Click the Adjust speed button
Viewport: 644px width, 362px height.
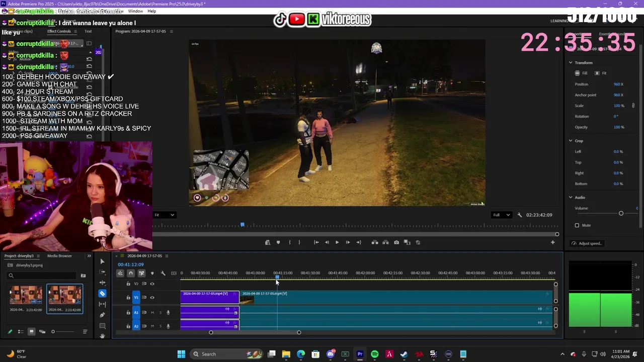coord(587,243)
